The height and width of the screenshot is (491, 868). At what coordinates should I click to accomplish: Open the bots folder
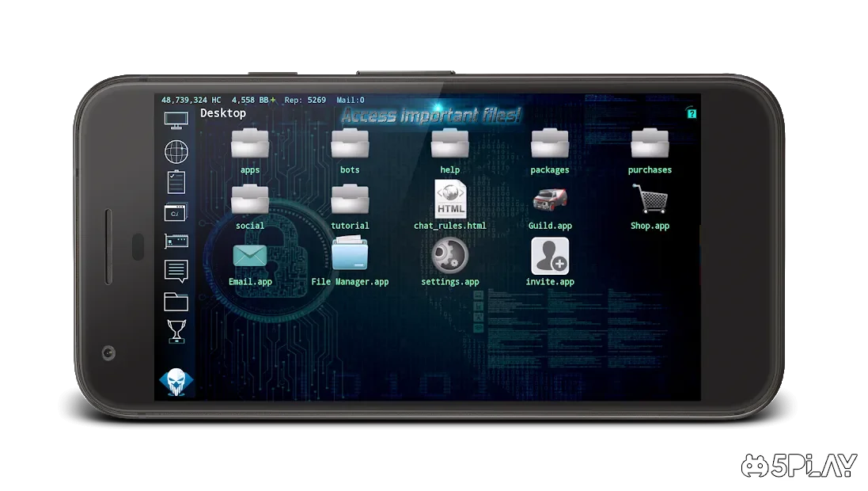(x=350, y=144)
